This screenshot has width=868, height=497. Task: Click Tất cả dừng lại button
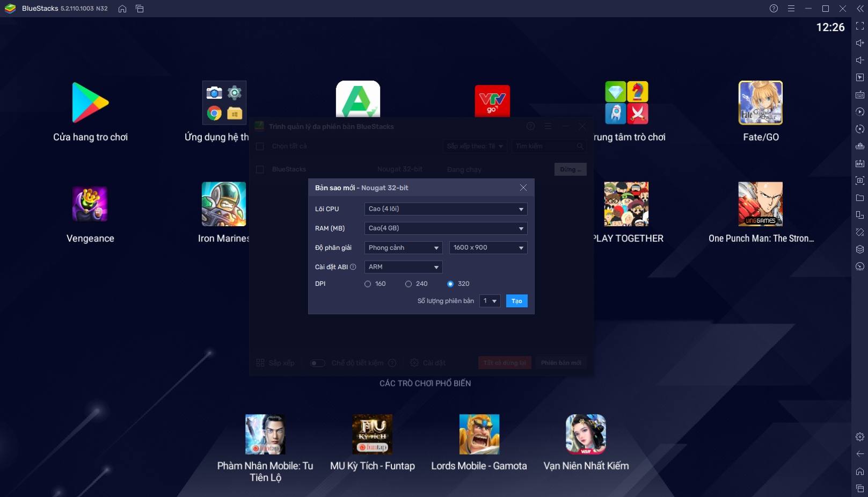coord(505,363)
